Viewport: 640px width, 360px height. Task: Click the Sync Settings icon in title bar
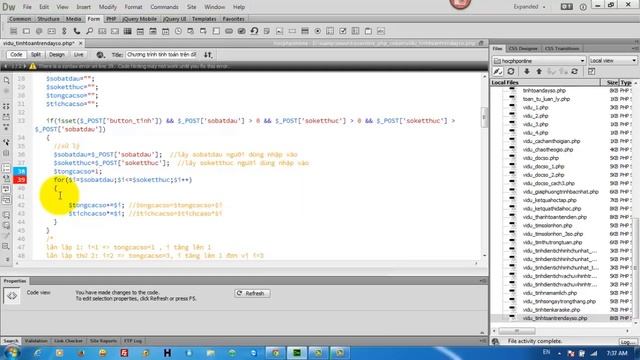[x=567, y=7]
